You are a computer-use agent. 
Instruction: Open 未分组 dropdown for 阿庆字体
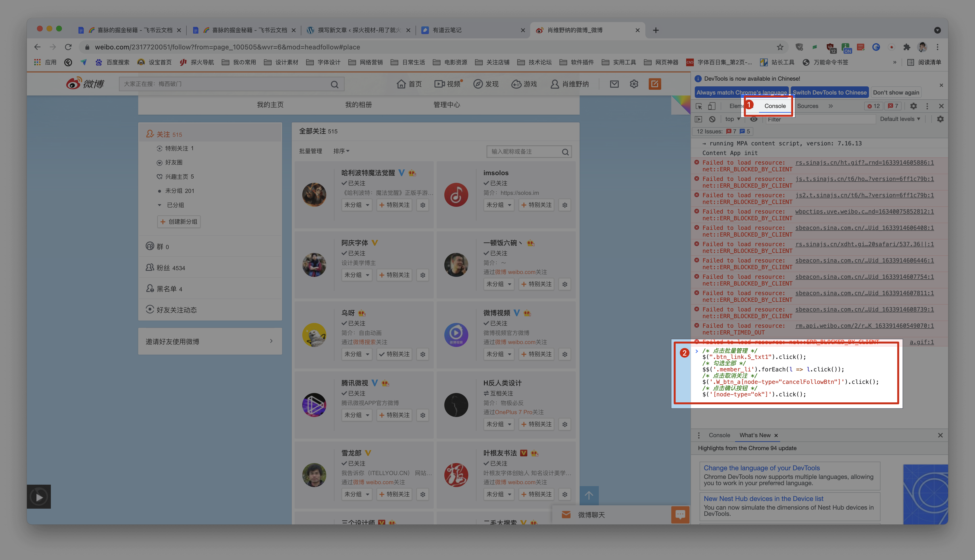(x=357, y=275)
